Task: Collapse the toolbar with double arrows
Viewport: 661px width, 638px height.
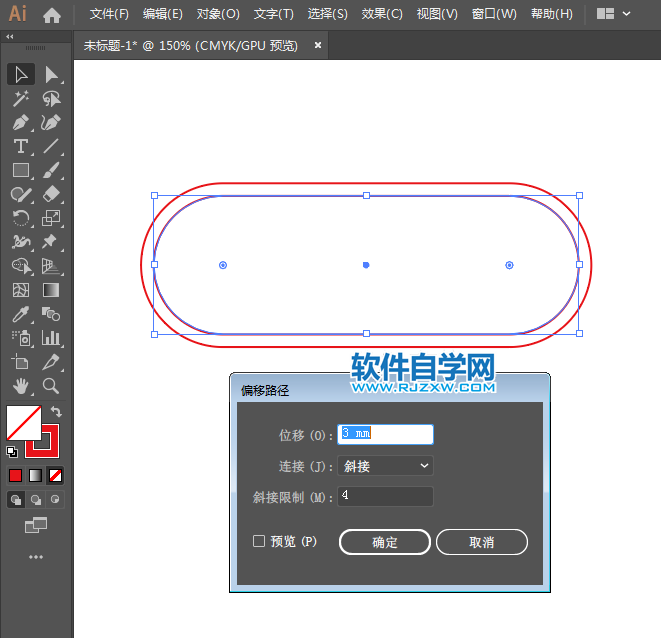Action: (10, 37)
